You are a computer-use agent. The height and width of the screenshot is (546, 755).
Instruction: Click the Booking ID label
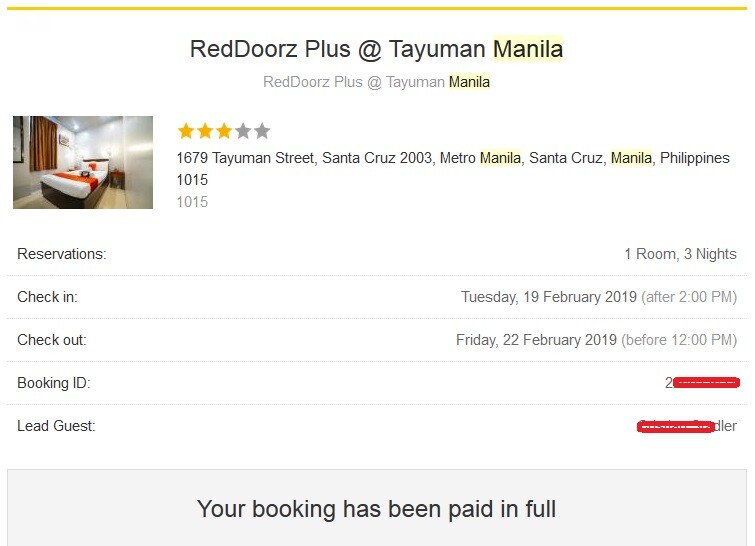point(54,383)
